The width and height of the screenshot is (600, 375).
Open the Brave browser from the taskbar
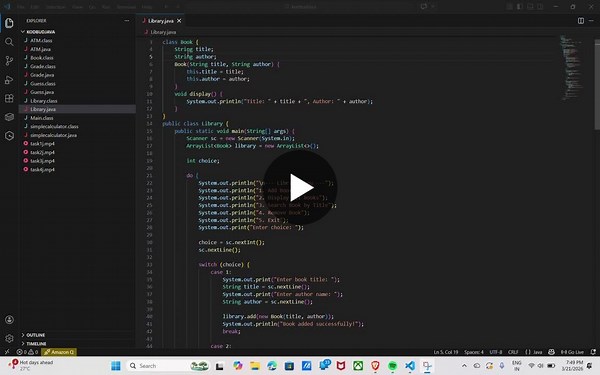(375, 366)
